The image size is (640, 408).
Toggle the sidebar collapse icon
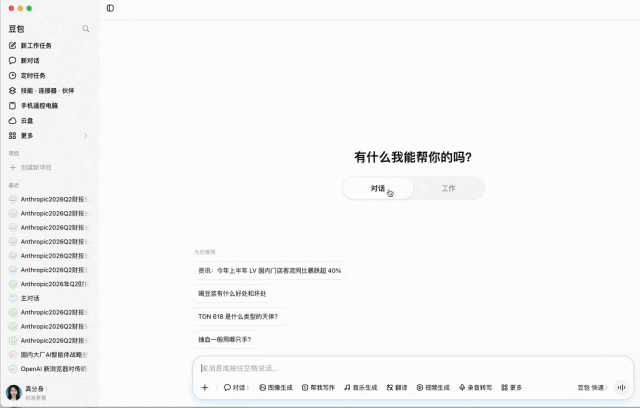pyautogui.click(x=110, y=8)
